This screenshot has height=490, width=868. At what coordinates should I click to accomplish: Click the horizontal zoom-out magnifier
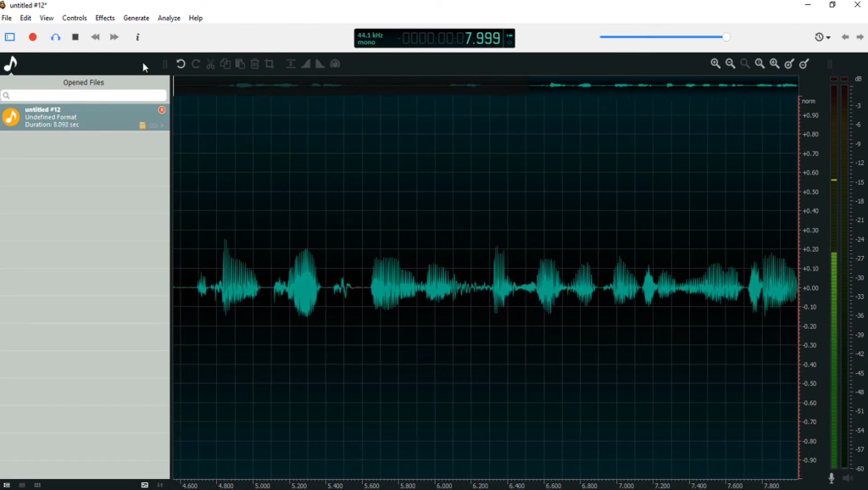pos(730,64)
